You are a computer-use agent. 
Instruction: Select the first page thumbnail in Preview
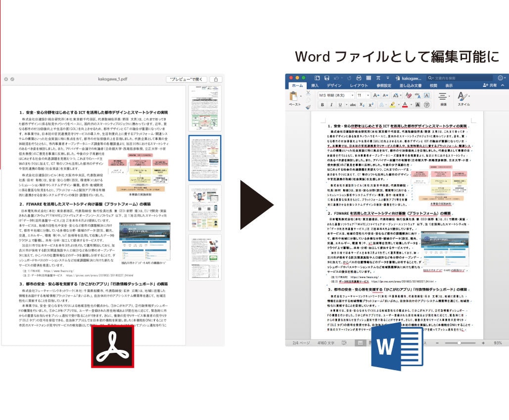point(205,108)
